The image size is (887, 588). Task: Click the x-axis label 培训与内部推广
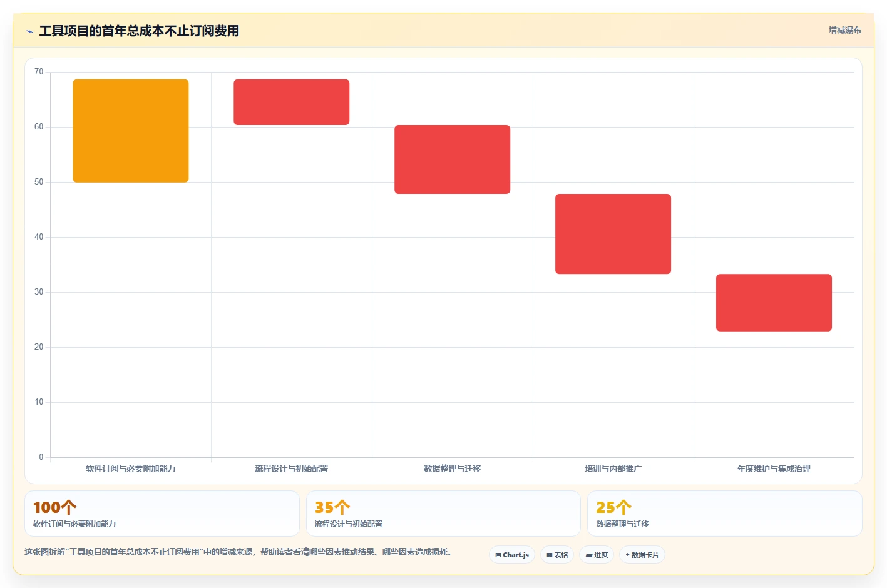tap(613, 469)
